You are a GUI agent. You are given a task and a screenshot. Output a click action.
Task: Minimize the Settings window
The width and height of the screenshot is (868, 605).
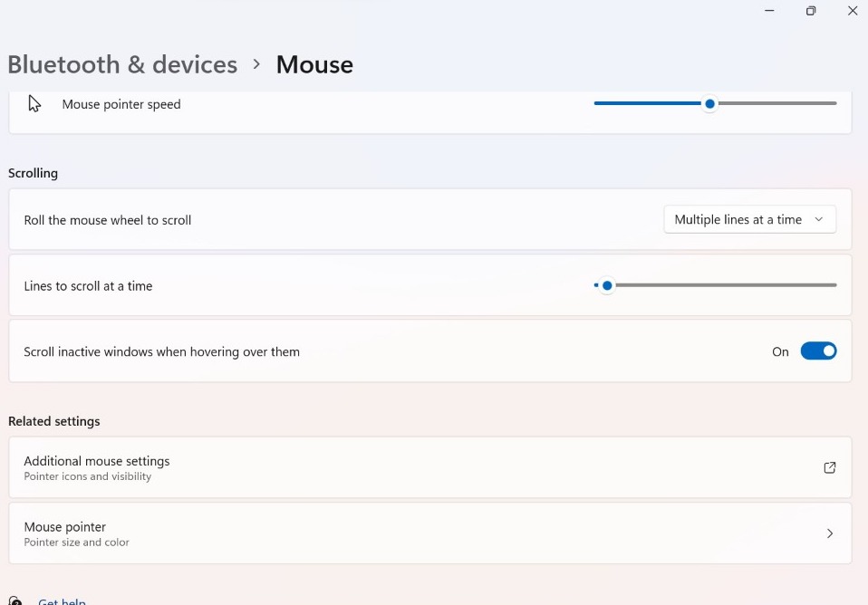click(x=768, y=11)
